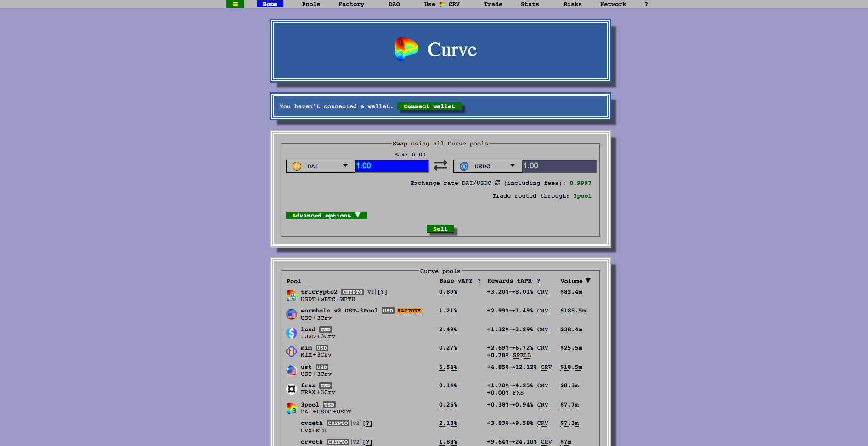Open the Use CRV menu item

(x=441, y=4)
